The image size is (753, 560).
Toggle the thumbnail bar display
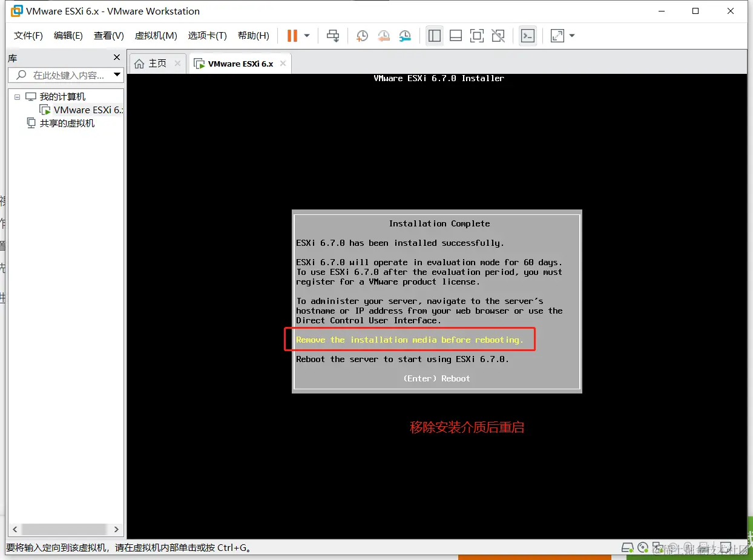455,36
